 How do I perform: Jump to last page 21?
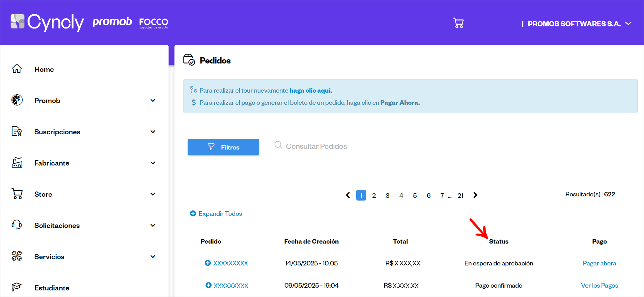tap(460, 196)
